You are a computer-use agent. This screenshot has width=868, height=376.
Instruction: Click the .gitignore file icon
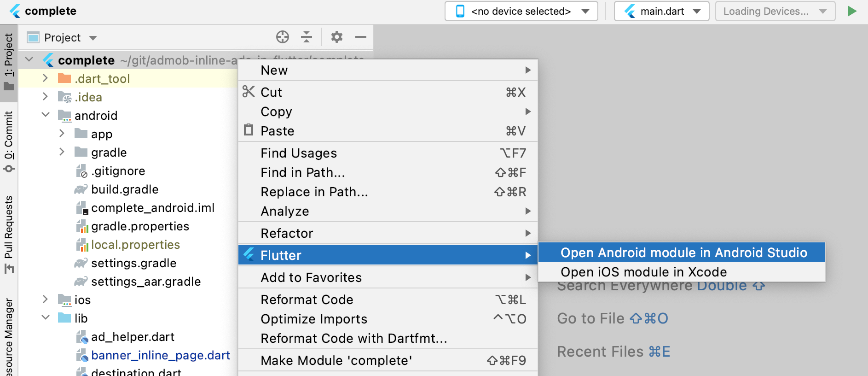click(81, 171)
